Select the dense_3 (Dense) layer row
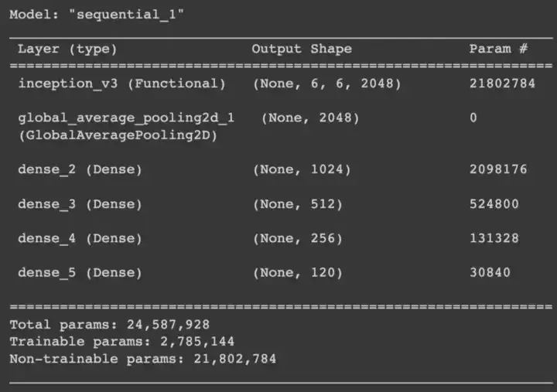Image resolution: width=557 pixels, height=392 pixels. tap(80, 204)
